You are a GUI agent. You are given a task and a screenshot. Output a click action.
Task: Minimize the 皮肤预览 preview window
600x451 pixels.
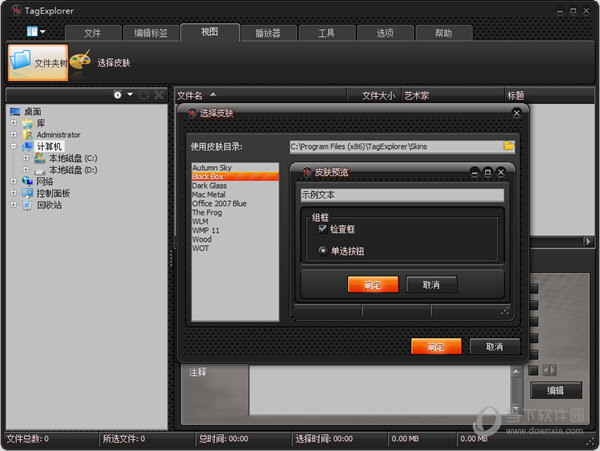[474, 173]
